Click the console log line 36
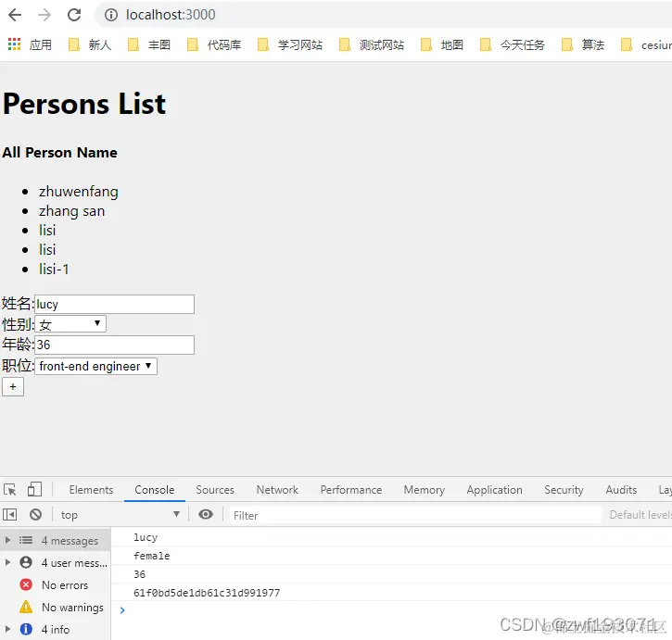 (x=140, y=574)
